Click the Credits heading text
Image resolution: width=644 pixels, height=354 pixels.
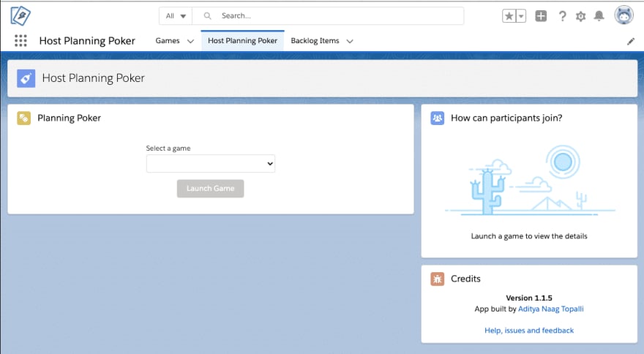pos(465,279)
